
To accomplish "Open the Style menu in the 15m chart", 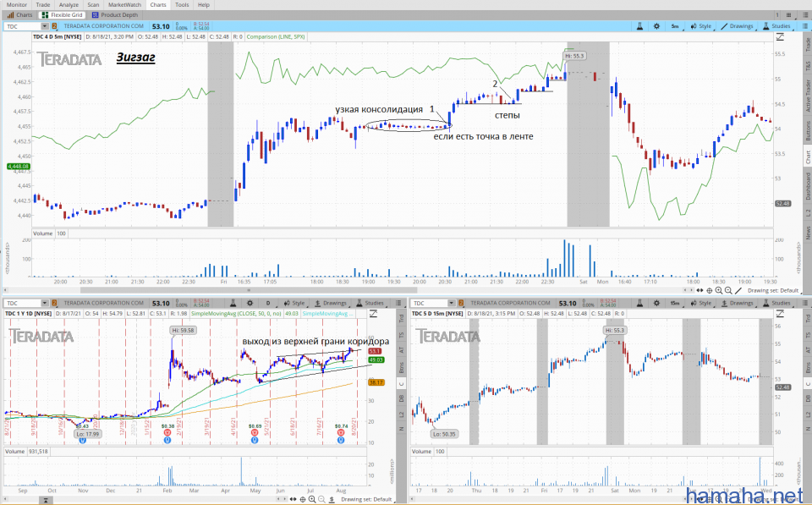I will tap(701, 303).
